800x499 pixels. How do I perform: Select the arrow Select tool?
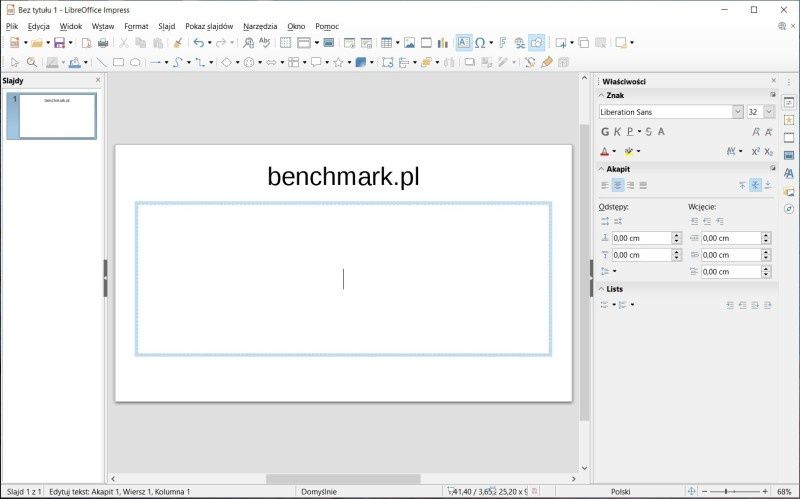(14, 62)
